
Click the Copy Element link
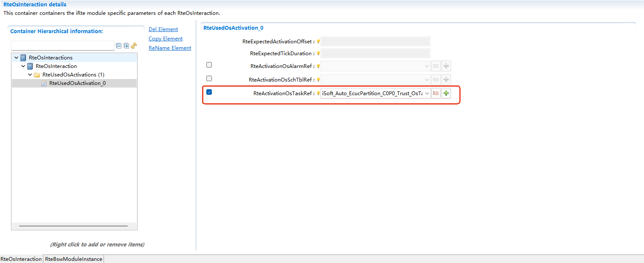coord(165,39)
